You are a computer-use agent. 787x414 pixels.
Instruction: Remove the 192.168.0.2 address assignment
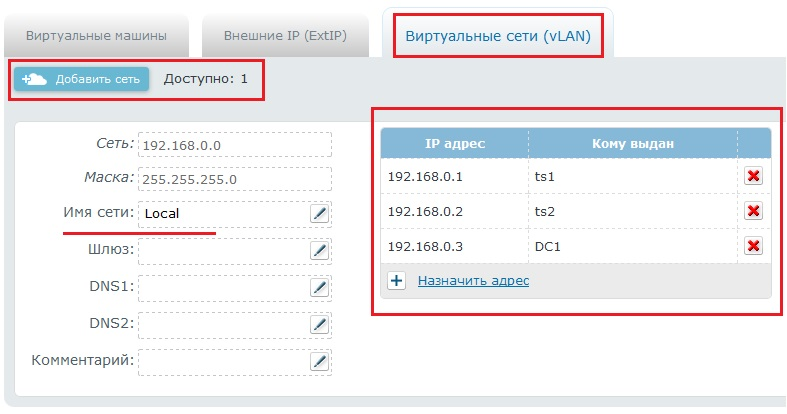(754, 211)
